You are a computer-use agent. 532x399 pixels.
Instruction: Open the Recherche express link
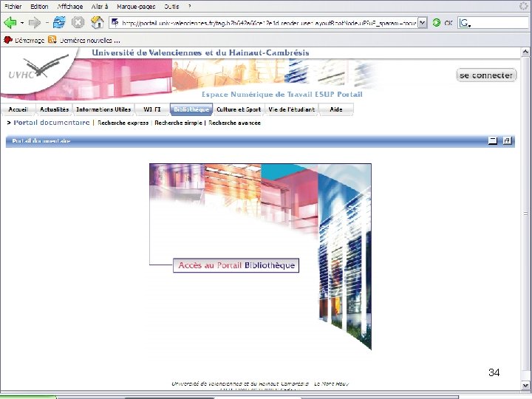pos(123,123)
